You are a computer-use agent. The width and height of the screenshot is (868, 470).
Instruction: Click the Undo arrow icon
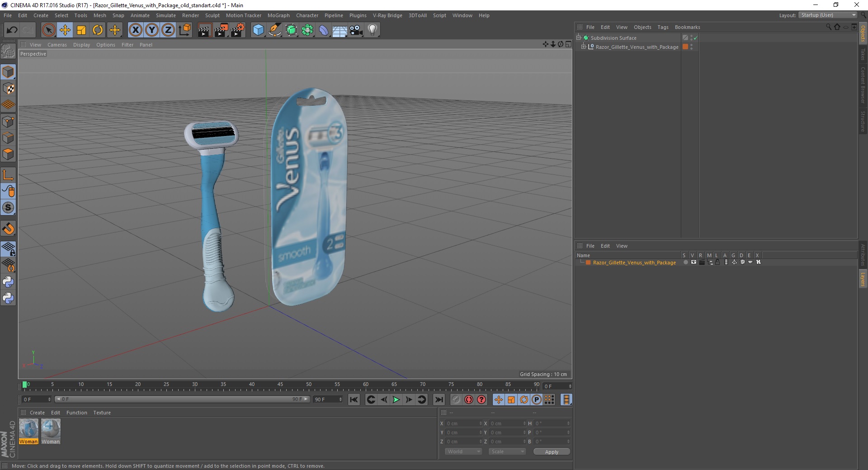coord(12,30)
